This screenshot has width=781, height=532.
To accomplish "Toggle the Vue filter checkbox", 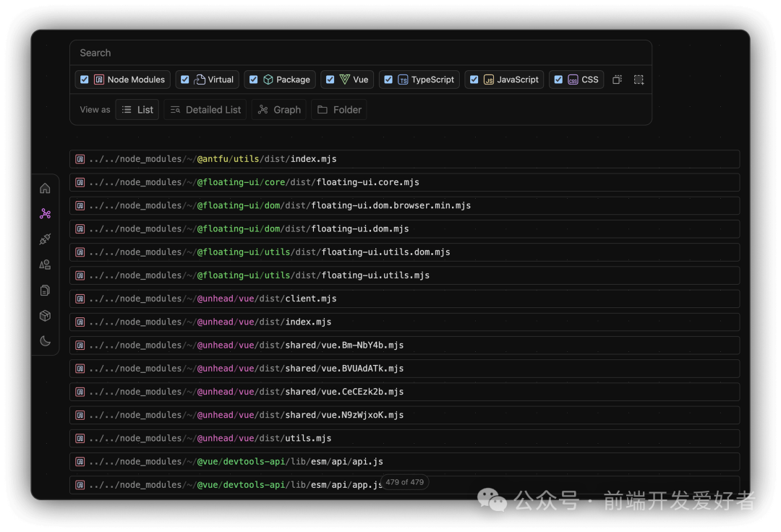I will pos(330,80).
